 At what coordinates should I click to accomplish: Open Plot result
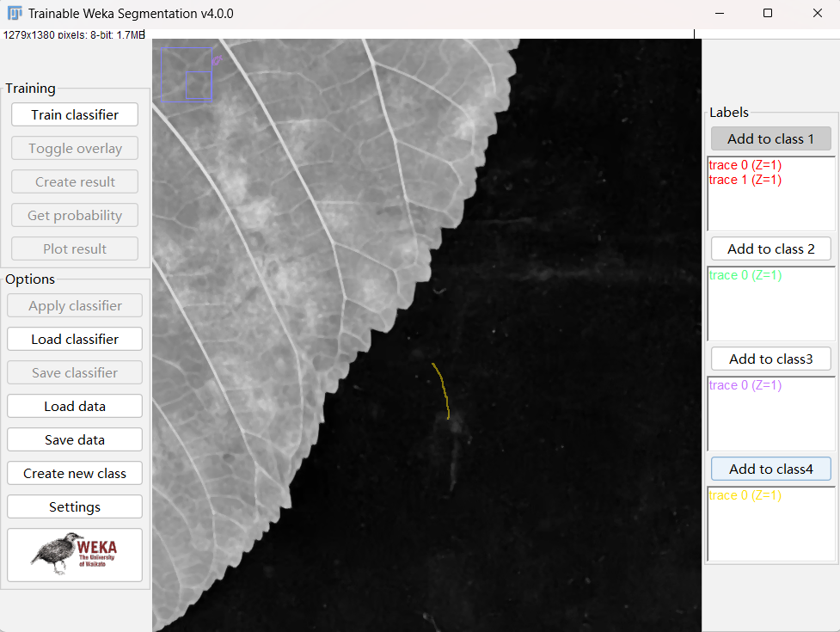tap(74, 249)
